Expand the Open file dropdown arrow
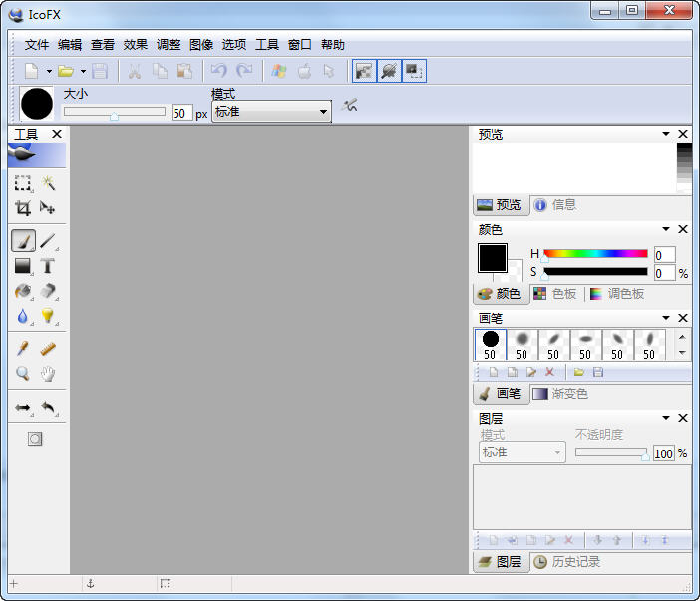Screen dimensions: 700x601 83,71
